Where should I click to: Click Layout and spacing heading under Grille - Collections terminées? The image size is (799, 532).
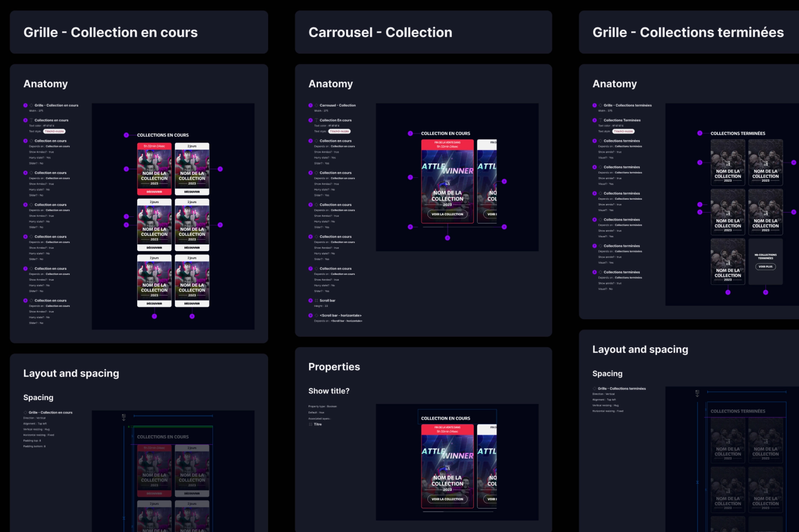click(x=640, y=349)
